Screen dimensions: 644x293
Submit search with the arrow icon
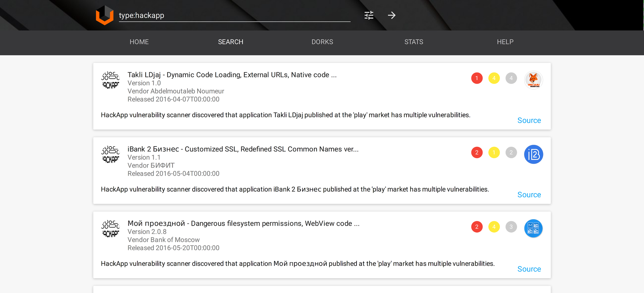[391, 15]
